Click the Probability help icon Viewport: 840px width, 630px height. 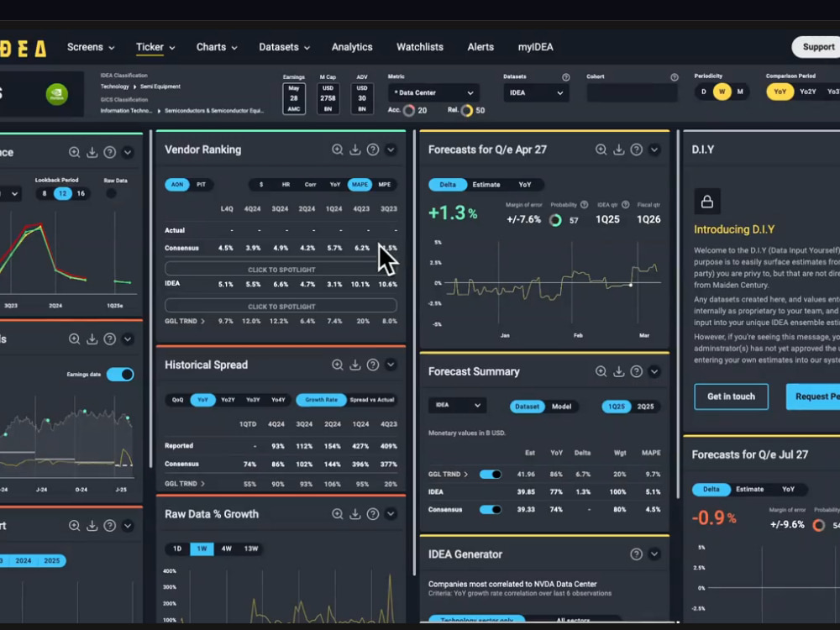(x=585, y=205)
